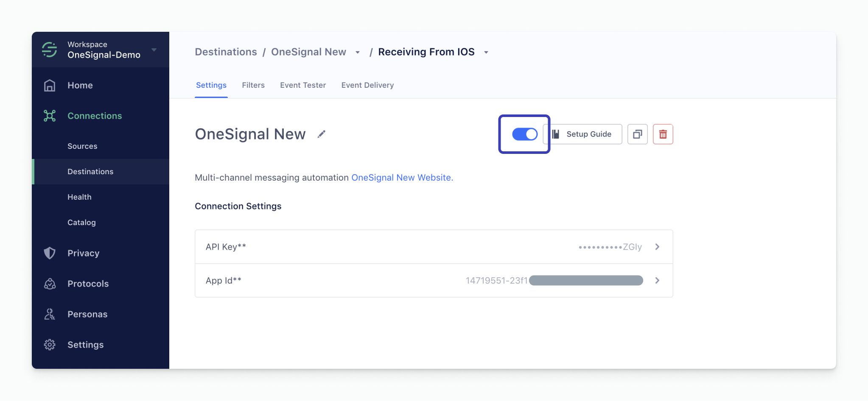The height and width of the screenshot is (401, 868).
Task: Click the duplicate destination icon button
Action: point(637,134)
